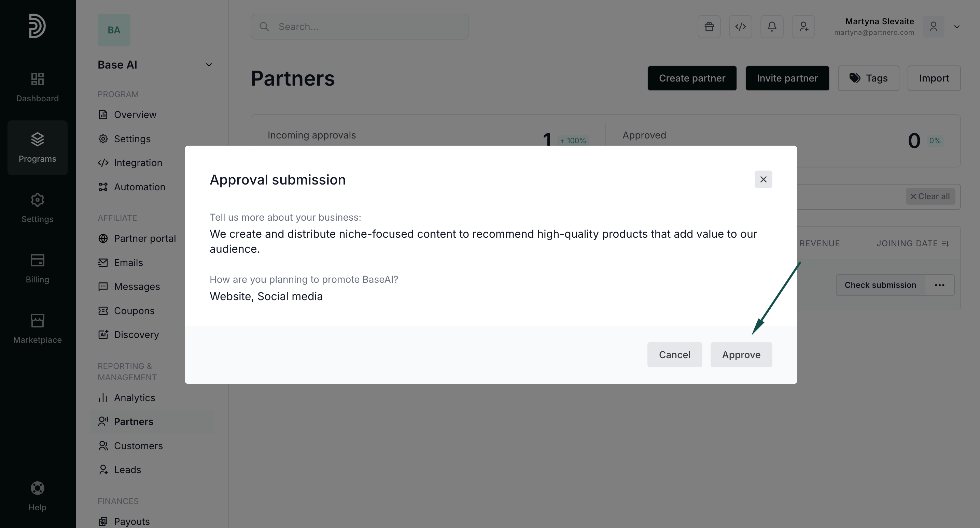The height and width of the screenshot is (528, 980).
Task: Expand the Base AI program dropdown
Action: tap(209, 65)
